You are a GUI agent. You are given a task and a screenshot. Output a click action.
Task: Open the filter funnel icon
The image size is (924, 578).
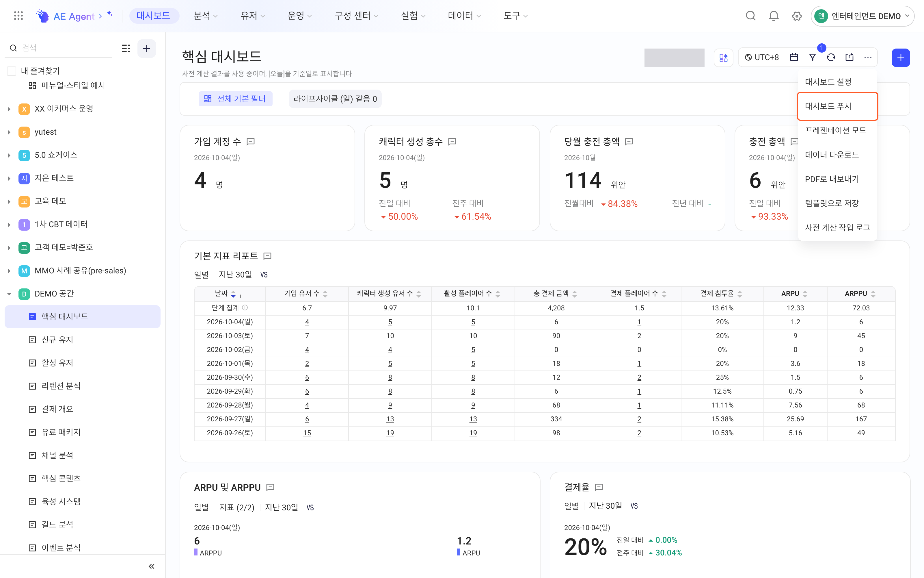(x=813, y=57)
